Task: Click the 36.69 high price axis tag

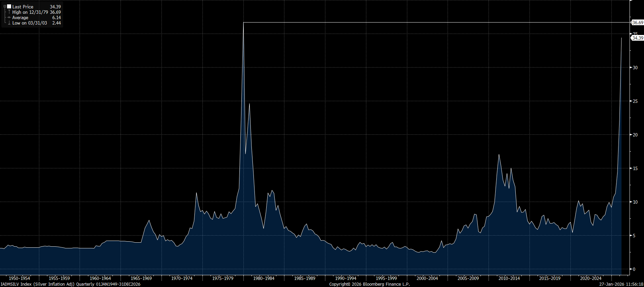Action: click(638, 23)
